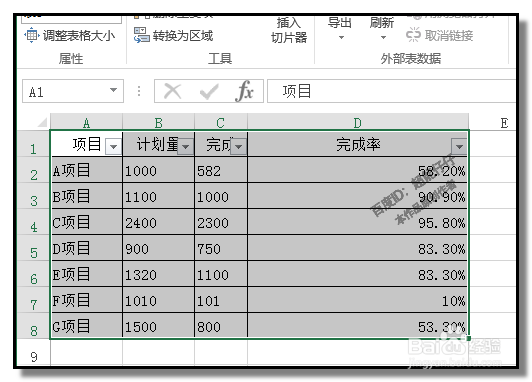Image resolution: width=532 pixels, height=382 pixels.
Task: Click cell E项目
Action: pyautogui.click(x=87, y=274)
